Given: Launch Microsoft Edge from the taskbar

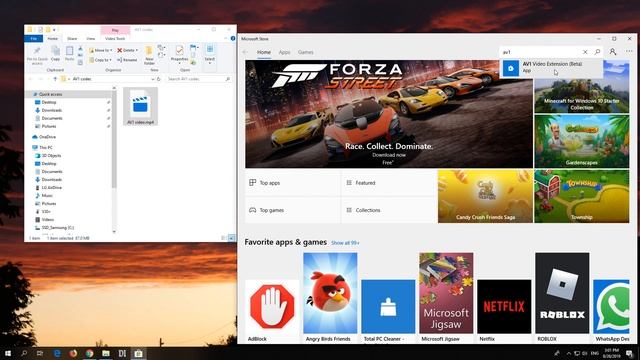Looking at the screenshot, I should [57, 353].
